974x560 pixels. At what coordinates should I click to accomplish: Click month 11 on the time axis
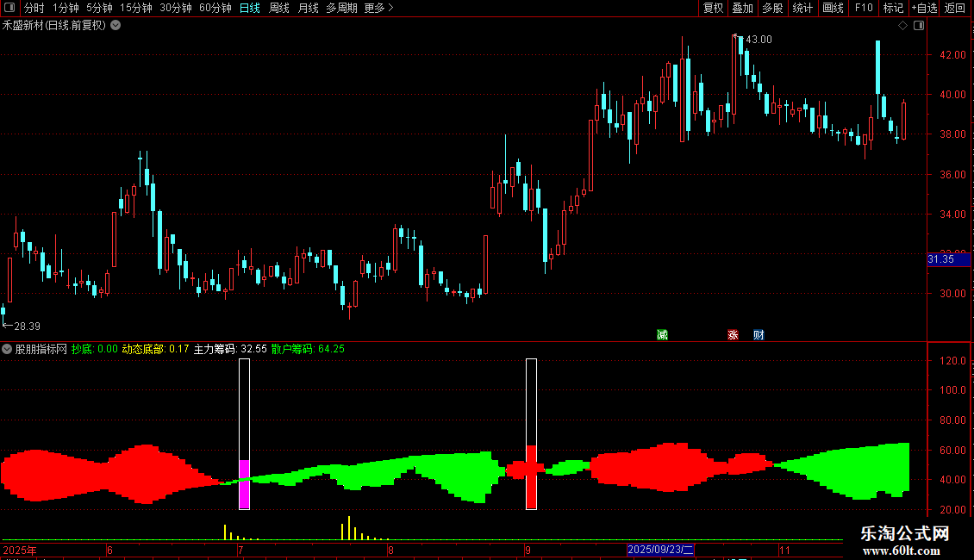pos(784,550)
